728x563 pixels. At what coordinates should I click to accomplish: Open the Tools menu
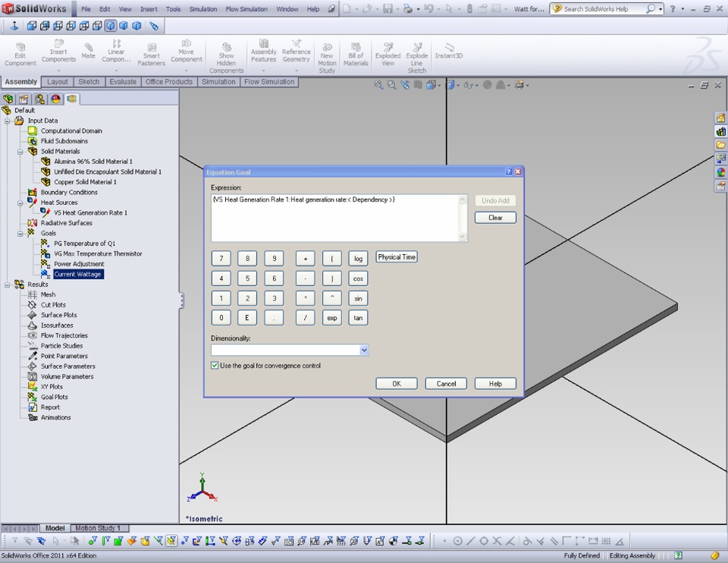click(173, 9)
